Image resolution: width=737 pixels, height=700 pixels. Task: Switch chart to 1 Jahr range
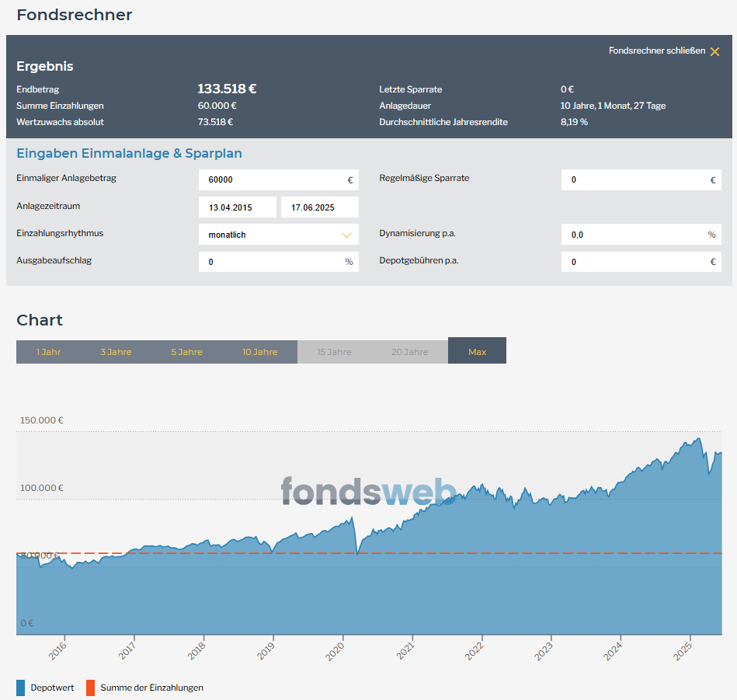click(48, 352)
